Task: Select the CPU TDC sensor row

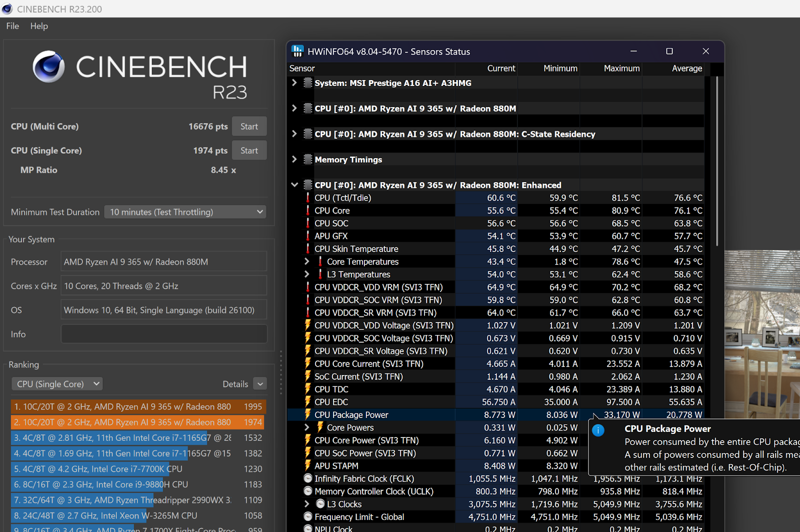Action: [496, 389]
